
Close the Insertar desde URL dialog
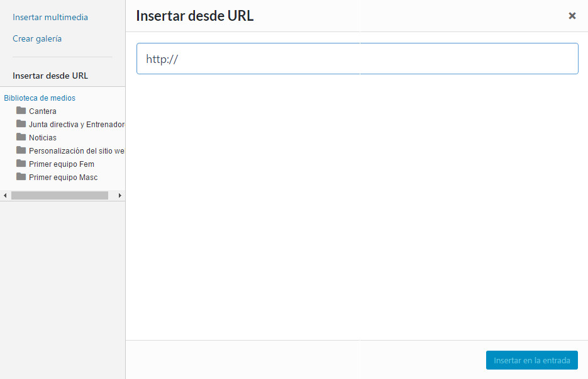click(572, 16)
